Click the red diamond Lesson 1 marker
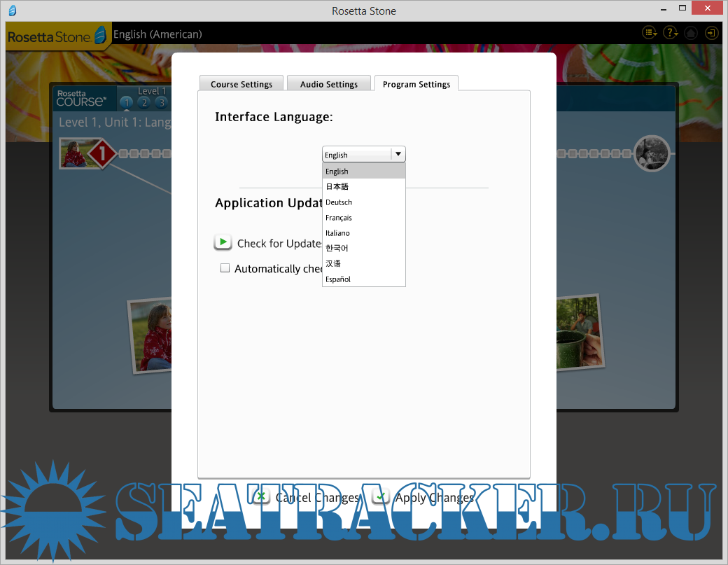Viewport: 728px width, 565px height. [x=102, y=153]
